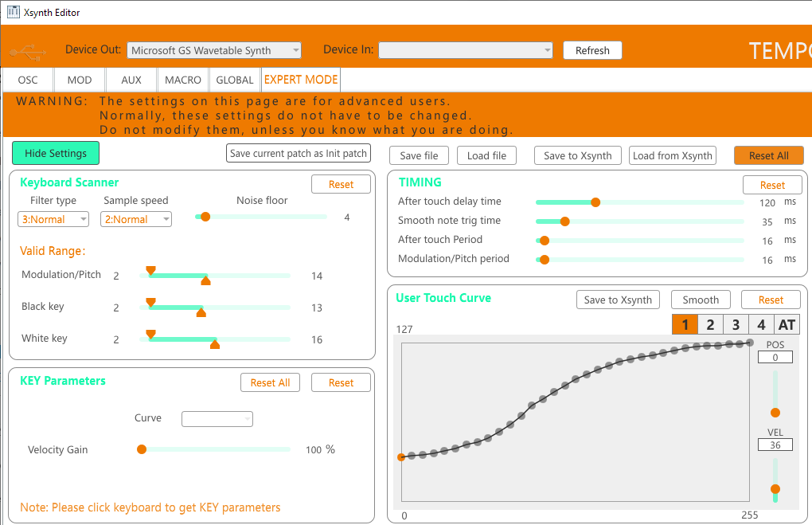The width and height of the screenshot is (812, 525).
Task: Click the Xsynth Editor app icon
Action: click(x=13, y=12)
